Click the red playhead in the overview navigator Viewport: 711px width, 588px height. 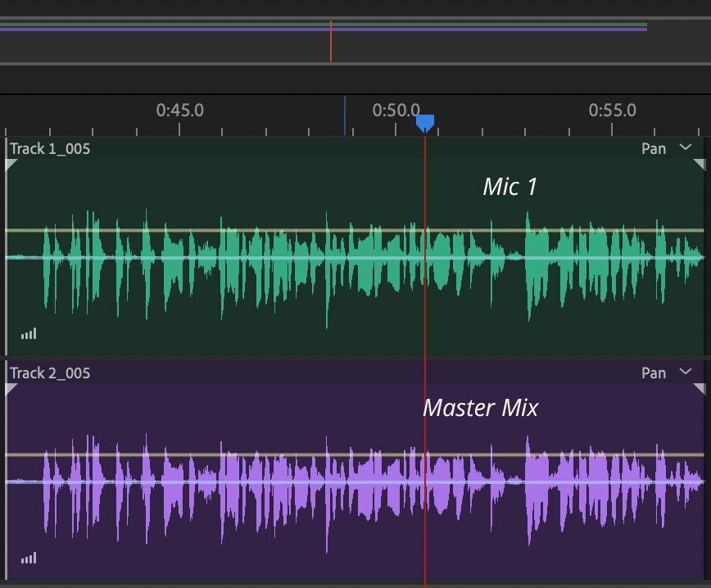pos(331,41)
